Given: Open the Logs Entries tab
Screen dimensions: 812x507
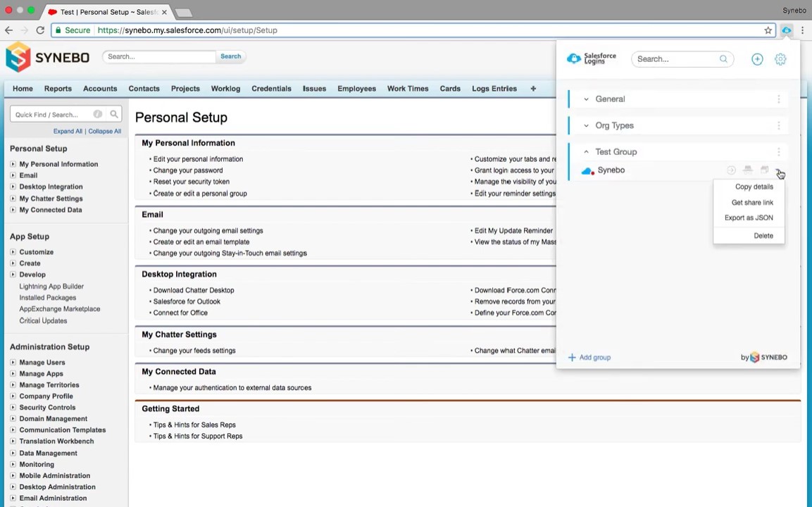Looking at the screenshot, I should point(494,89).
